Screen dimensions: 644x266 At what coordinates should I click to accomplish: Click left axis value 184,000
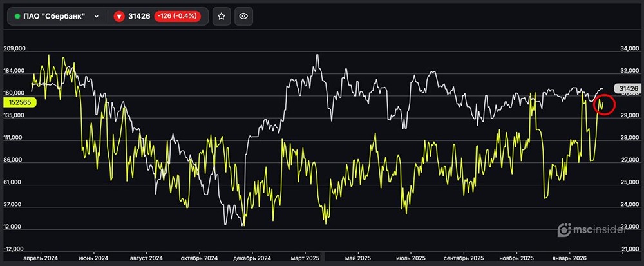pos(14,71)
